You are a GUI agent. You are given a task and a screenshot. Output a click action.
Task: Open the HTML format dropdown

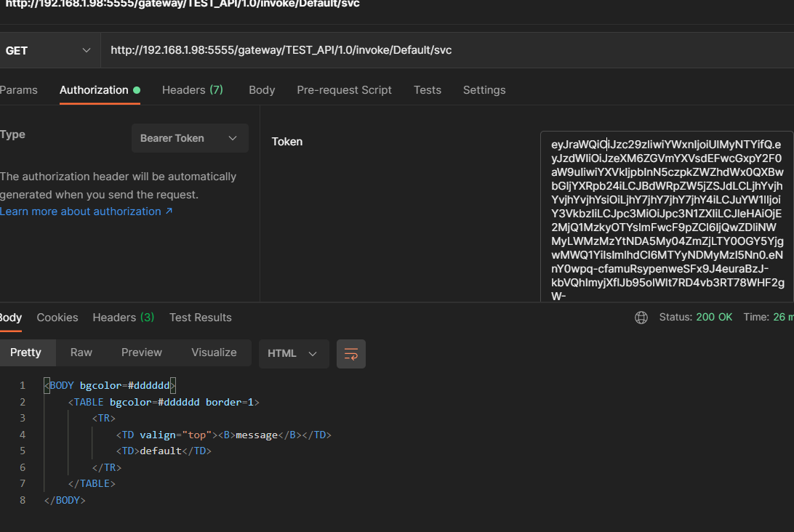pos(293,354)
